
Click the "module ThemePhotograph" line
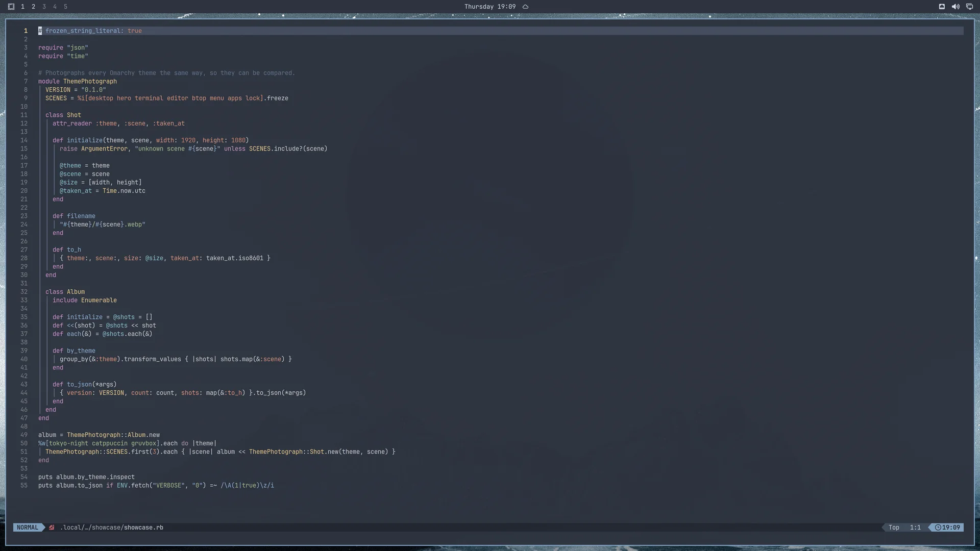78,82
